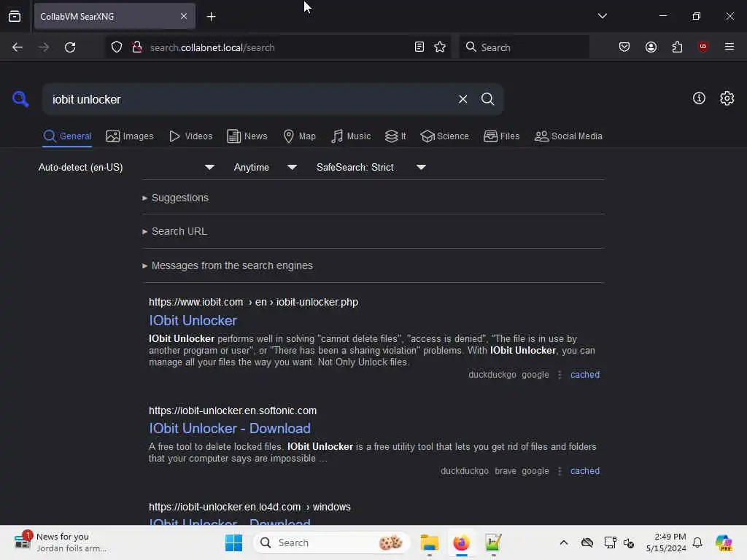The image size is (747, 560).
Task: Close the CollabVM SearXNG tab
Action: tap(184, 16)
